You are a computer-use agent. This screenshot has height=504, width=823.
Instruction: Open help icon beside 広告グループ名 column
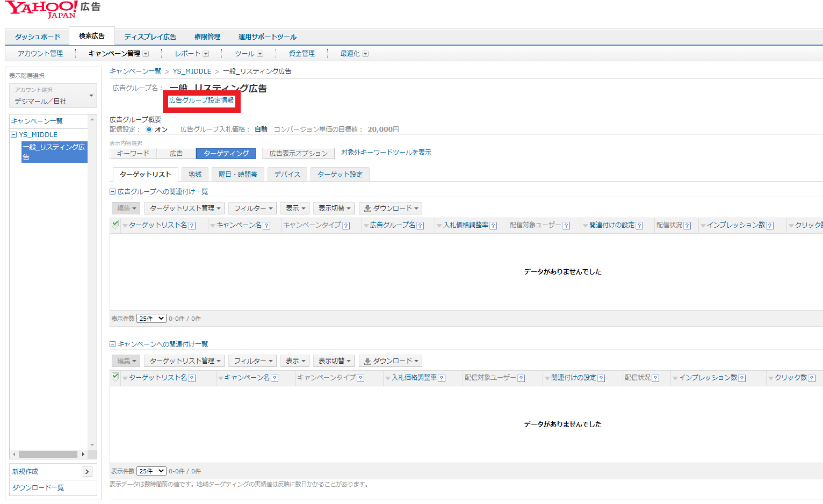[x=420, y=226]
